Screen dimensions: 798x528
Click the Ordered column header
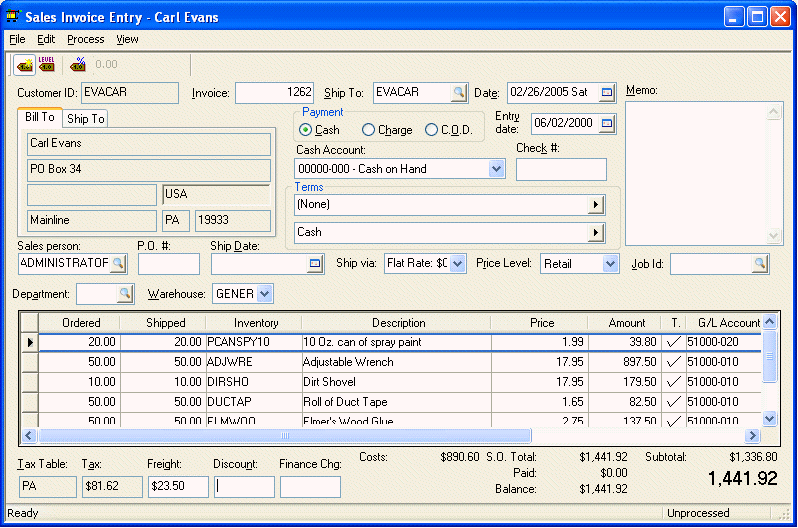point(79,323)
